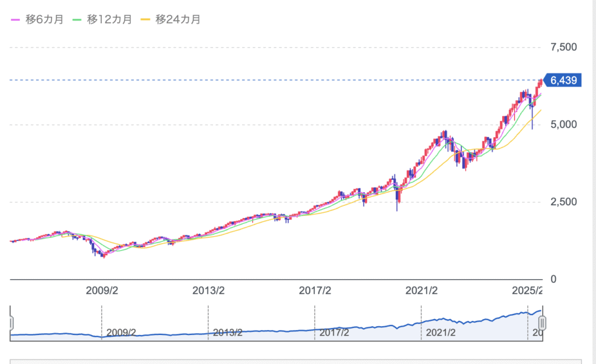Click the green line marker beside 移12カ月

(x=76, y=20)
